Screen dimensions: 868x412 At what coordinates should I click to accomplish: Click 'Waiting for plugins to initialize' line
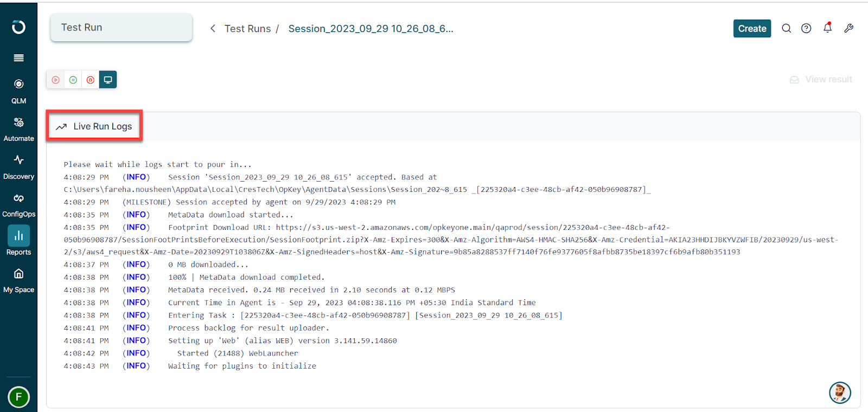[x=242, y=366]
